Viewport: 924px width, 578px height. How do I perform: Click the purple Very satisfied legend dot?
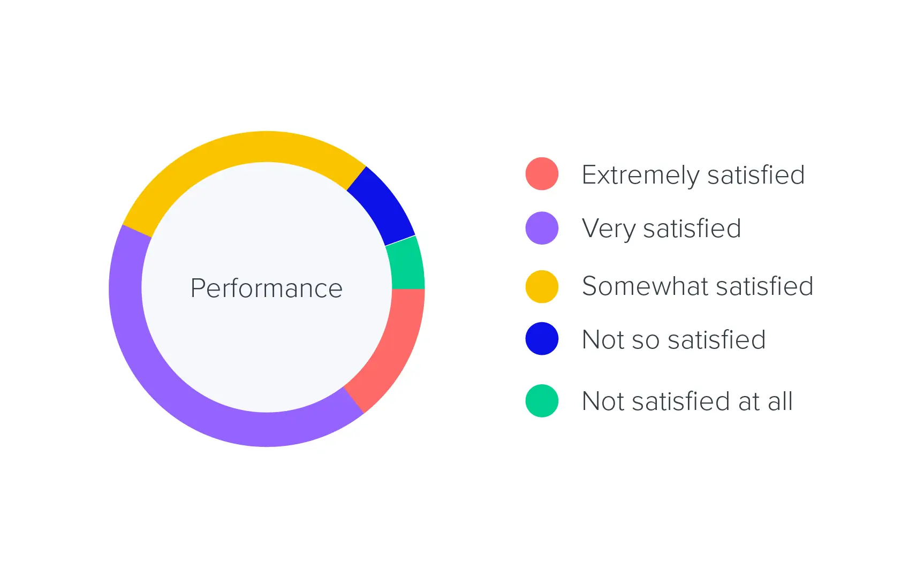[x=542, y=229]
